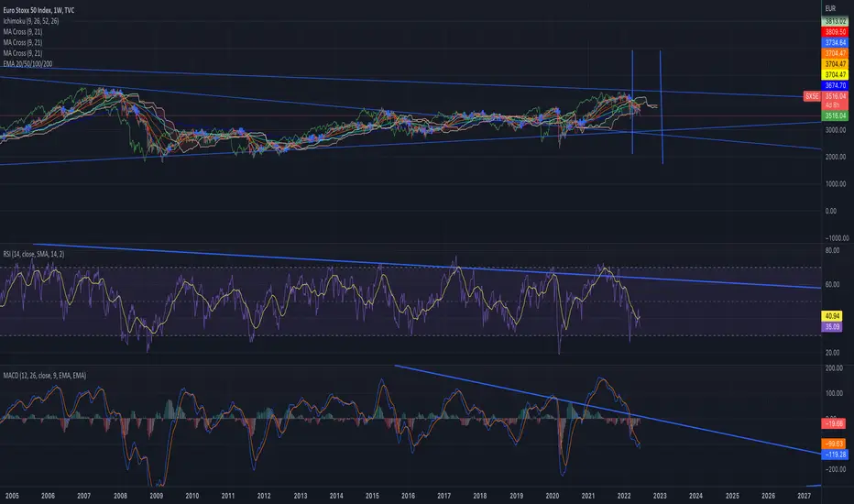854x504 pixels.
Task: Click the 2007 label on time axis
Action: tap(84, 496)
